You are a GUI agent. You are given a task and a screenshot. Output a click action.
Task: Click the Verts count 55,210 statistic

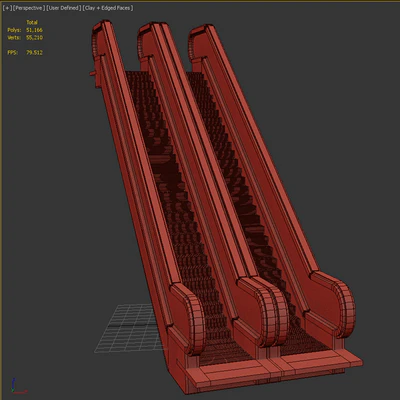click(34, 38)
